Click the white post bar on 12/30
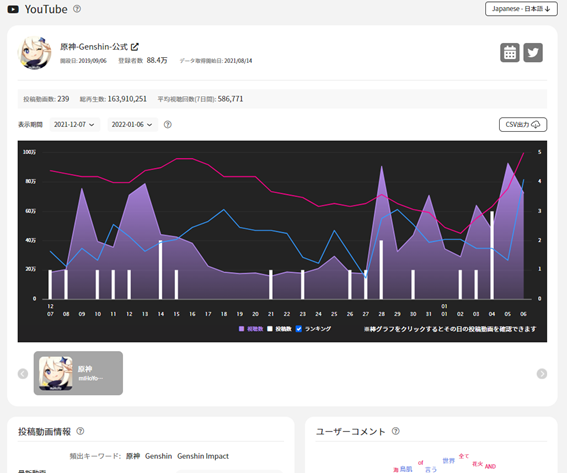Screen dimensions: 567x473 [x=413, y=285]
